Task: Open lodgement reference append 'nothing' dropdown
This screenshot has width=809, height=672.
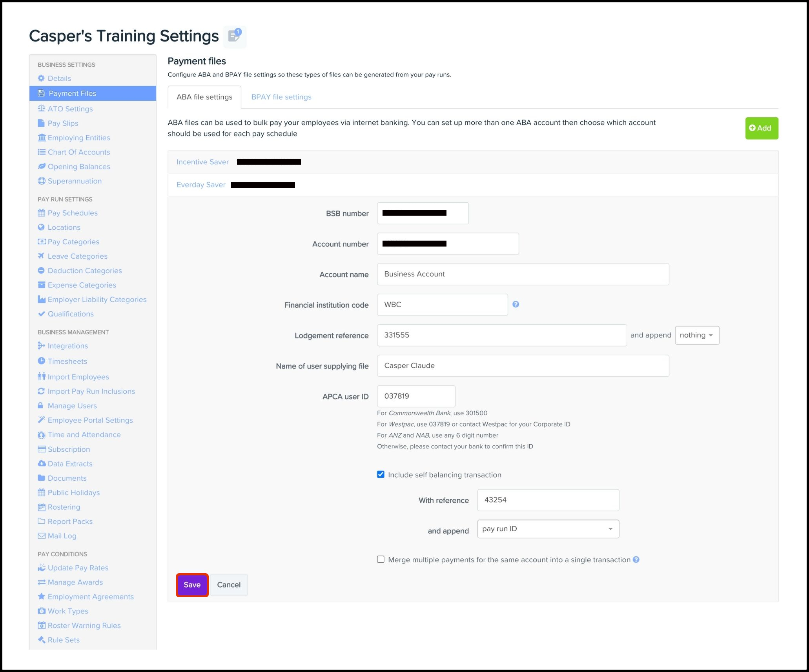Action: pyautogui.click(x=697, y=335)
